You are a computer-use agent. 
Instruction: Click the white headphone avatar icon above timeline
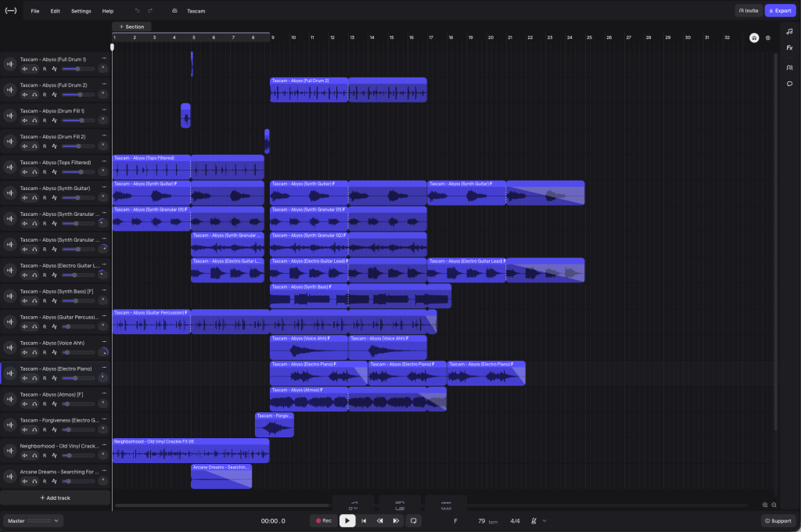pyautogui.click(x=753, y=38)
